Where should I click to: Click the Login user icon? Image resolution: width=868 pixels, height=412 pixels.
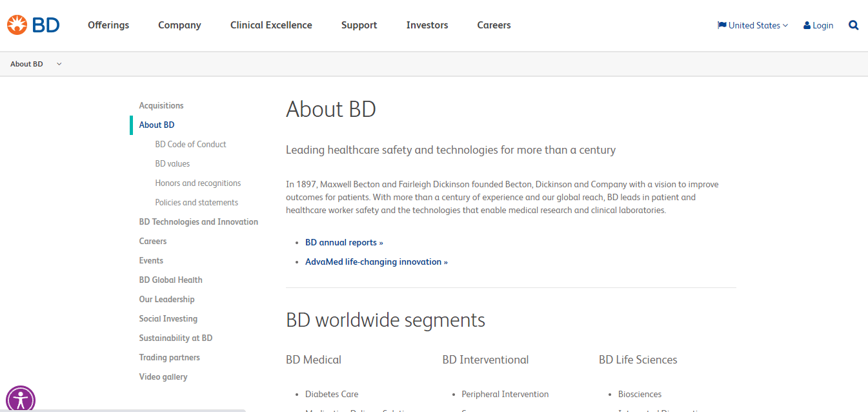(x=807, y=26)
